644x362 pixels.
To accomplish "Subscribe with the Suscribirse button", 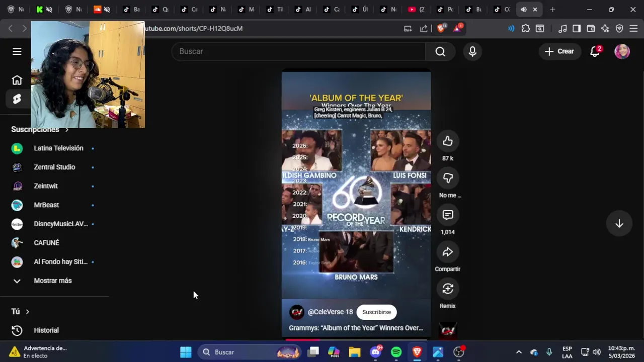I will tap(376, 312).
